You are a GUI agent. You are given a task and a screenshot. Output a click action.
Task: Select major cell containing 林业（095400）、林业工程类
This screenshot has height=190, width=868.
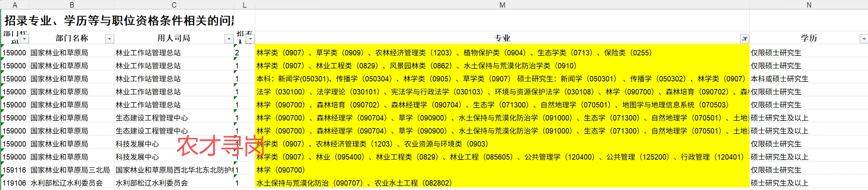(502, 157)
